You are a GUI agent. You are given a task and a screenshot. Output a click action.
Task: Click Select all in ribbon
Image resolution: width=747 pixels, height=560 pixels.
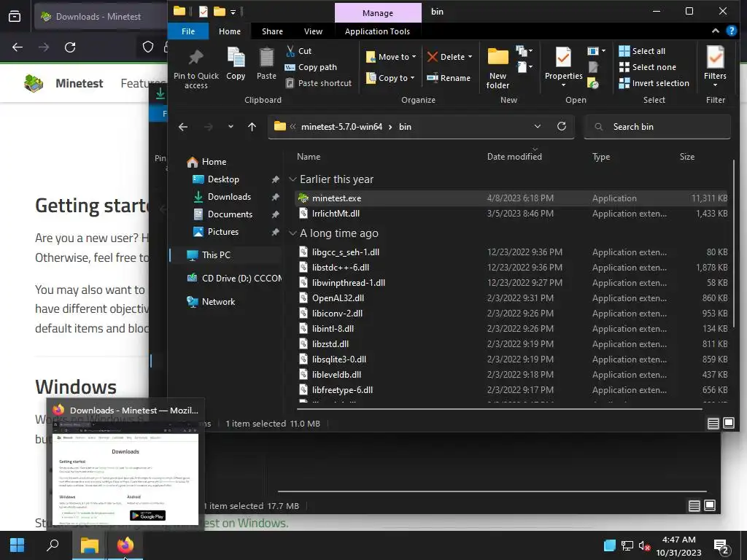point(642,51)
